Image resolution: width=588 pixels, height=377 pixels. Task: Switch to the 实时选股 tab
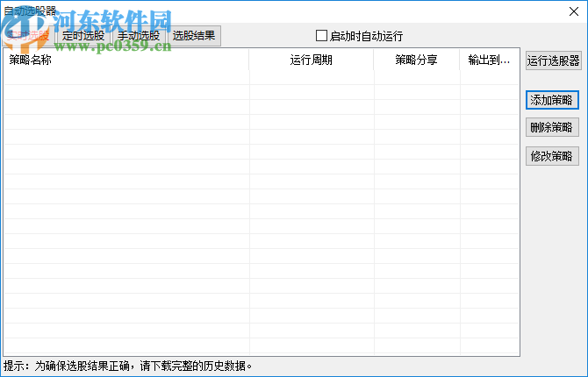tap(28, 36)
